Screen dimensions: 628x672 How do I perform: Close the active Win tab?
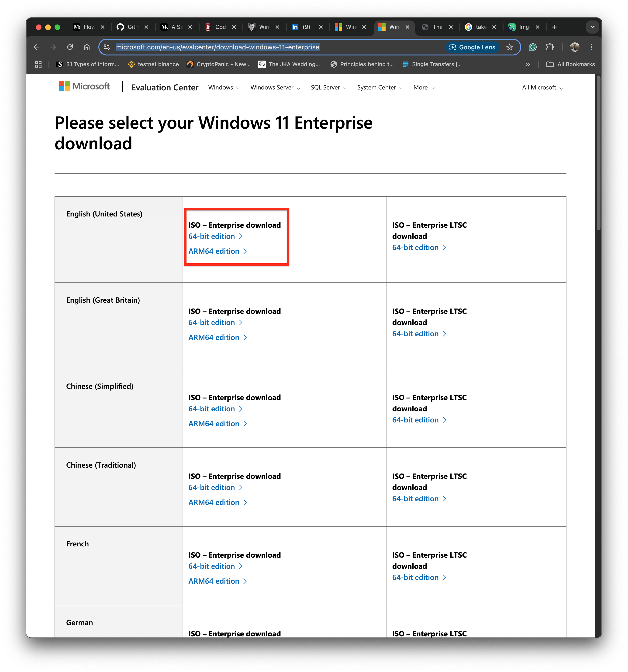point(407,27)
